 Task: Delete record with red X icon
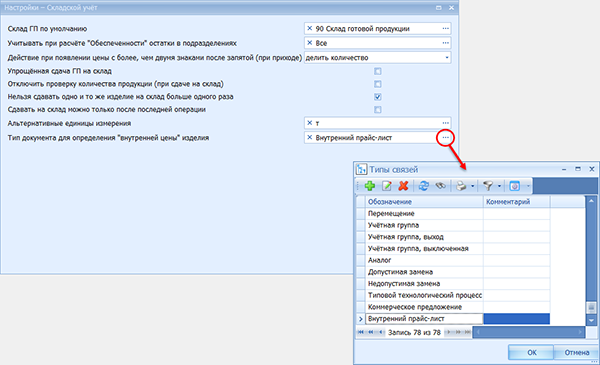pyautogui.click(x=403, y=186)
